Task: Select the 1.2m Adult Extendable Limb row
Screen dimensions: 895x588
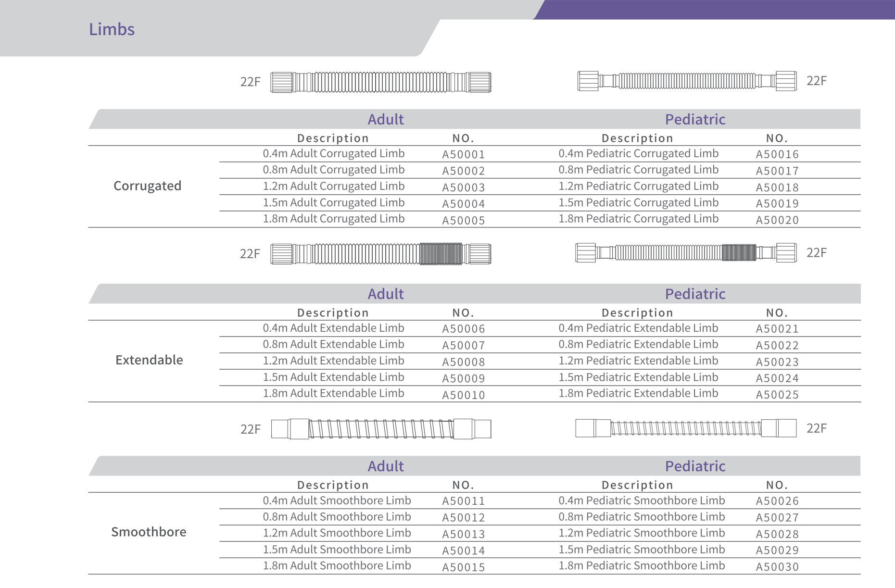Action: (333, 361)
